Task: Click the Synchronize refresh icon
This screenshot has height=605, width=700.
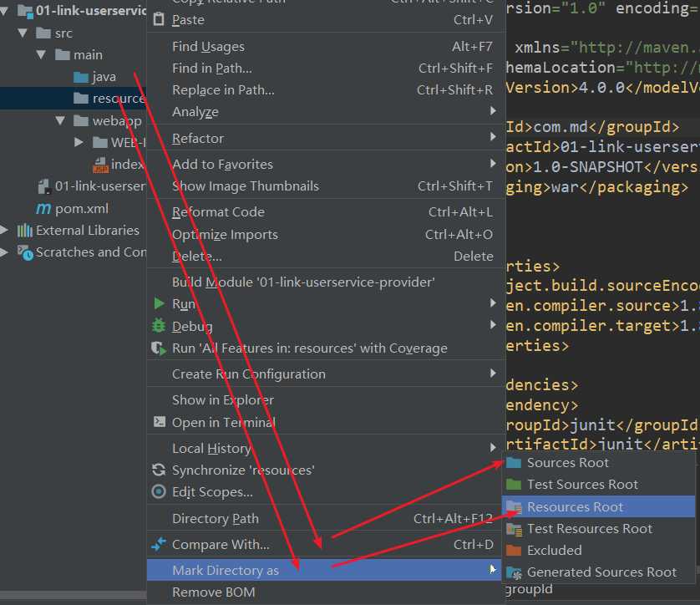Action: click(x=159, y=470)
